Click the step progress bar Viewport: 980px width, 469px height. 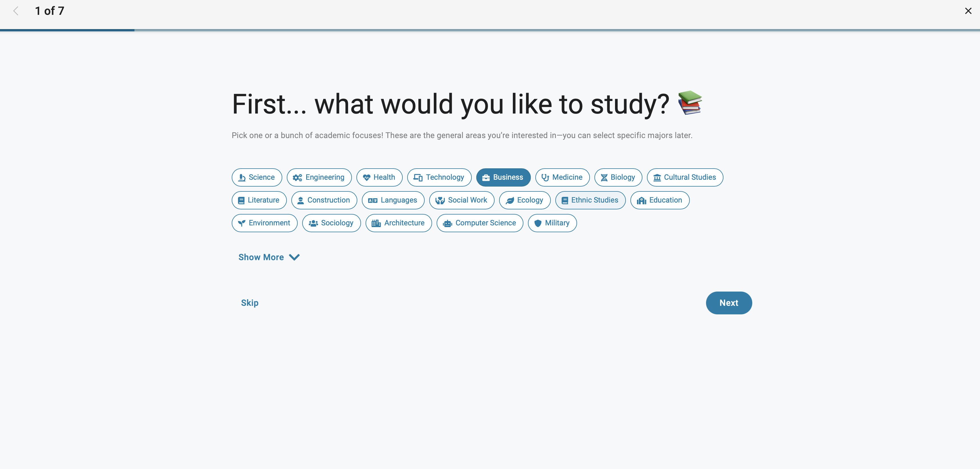490,30
